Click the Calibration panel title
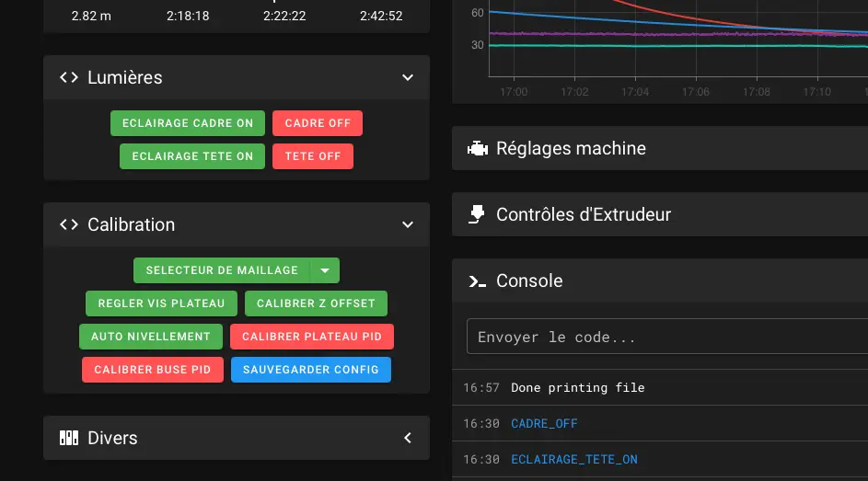 click(132, 224)
